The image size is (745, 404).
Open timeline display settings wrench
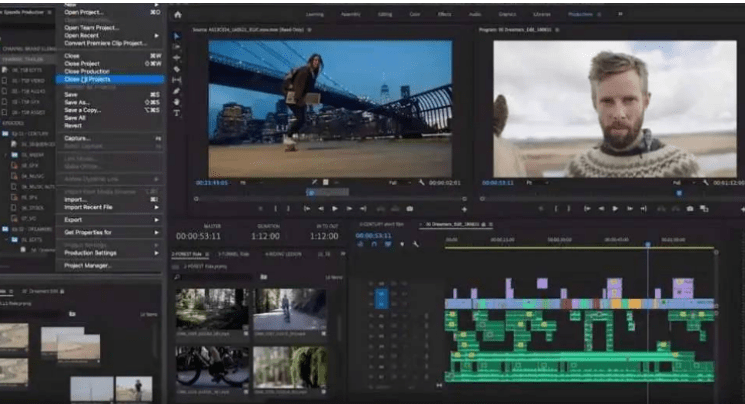(416, 244)
